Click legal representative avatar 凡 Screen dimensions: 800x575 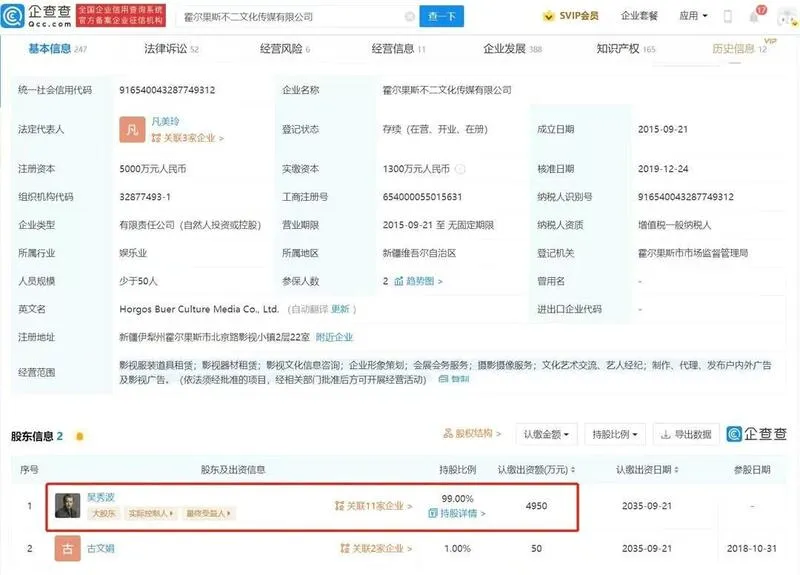coord(132,130)
